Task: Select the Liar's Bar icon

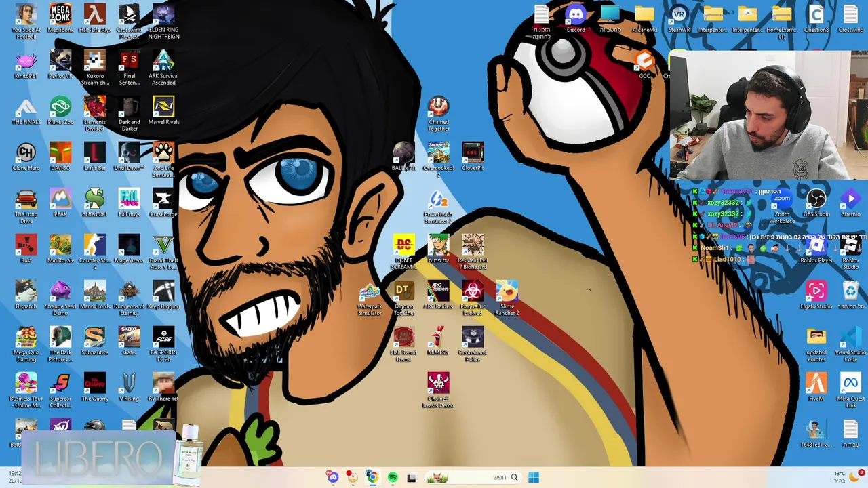Action: click(x=95, y=157)
